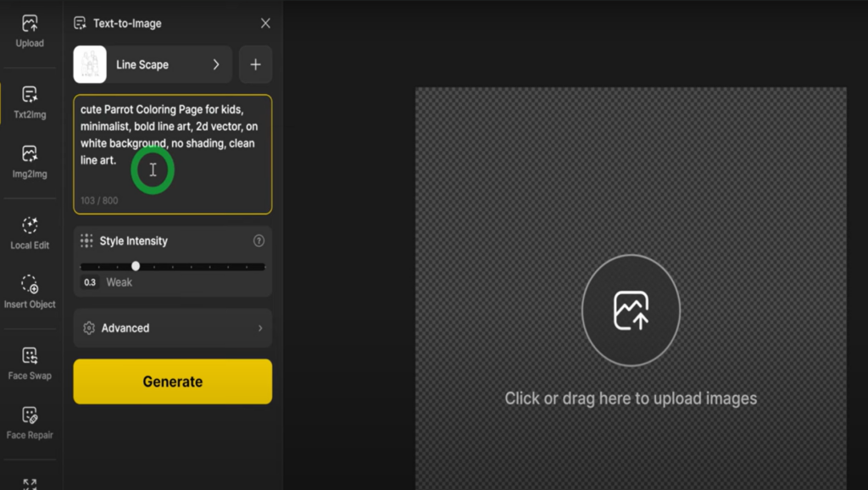The image size is (868, 490).
Task: Click the Style Intensity help icon
Action: (x=259, y=241)
